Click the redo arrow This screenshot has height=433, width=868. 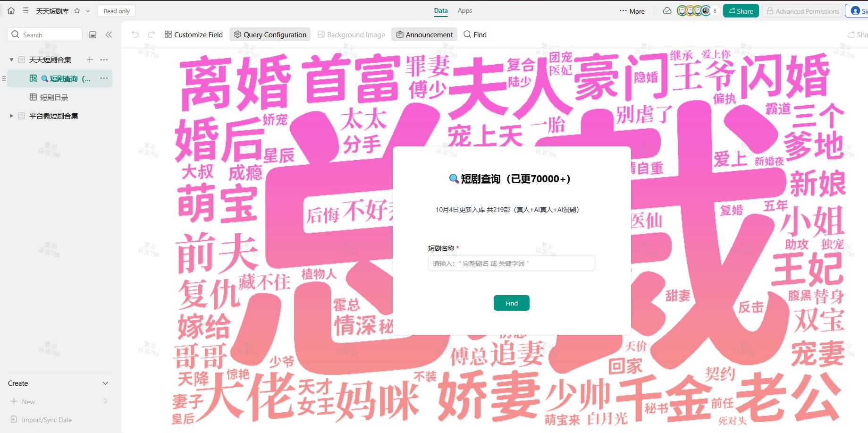click(x=151, y=34)
